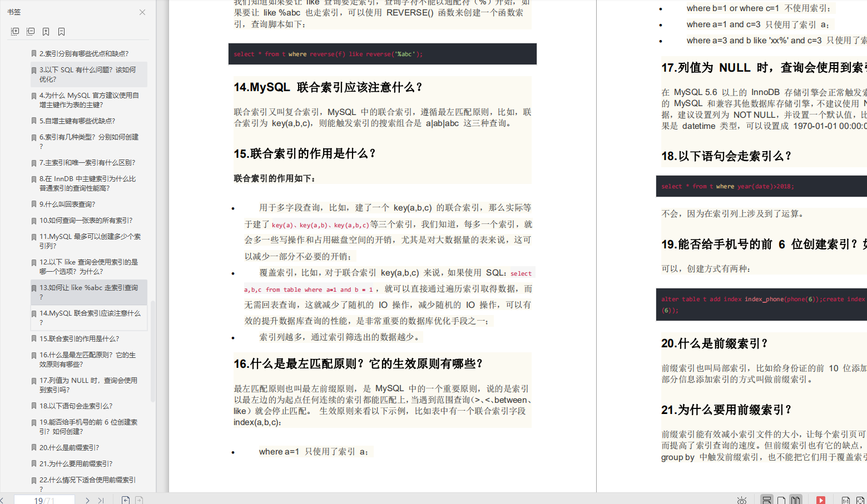Click the code block with reverse(f) like reverse('%abc')

click(382, 54)
